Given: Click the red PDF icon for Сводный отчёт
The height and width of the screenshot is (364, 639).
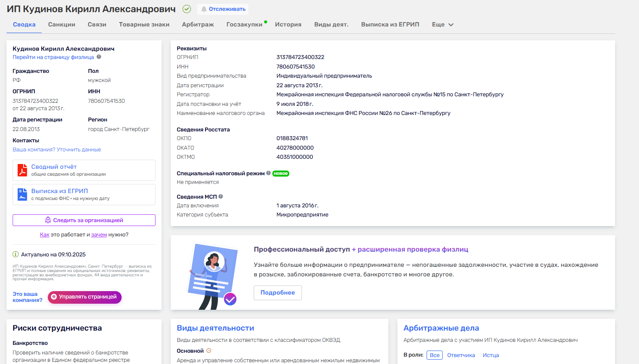Looking at the screenshot, I should [22, 170].
